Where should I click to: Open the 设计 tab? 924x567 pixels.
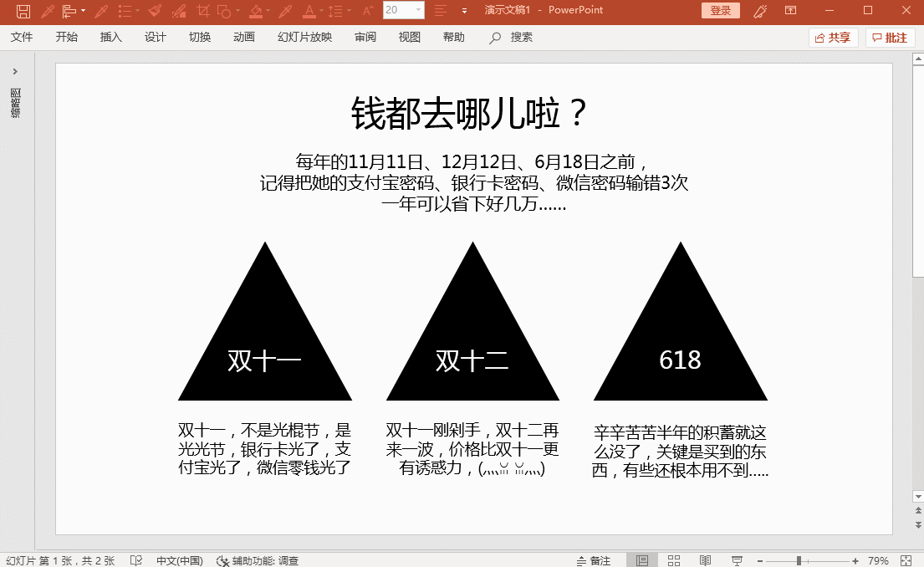156,37
